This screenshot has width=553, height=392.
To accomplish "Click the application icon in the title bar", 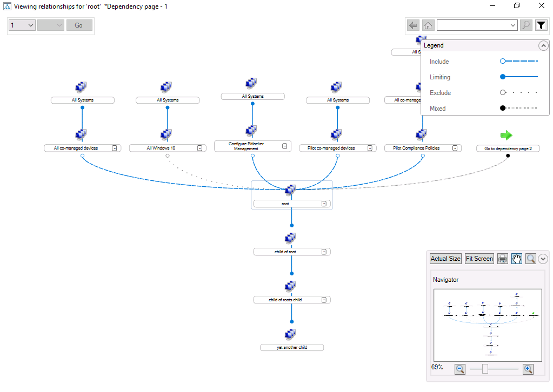I will coord(7,6).
